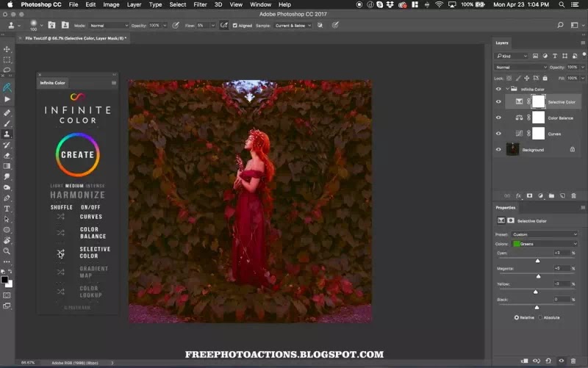The height and width of the screenshot is (368, 588).
Task: Open the Preset Custom dropdown
Action: point(544,234)
